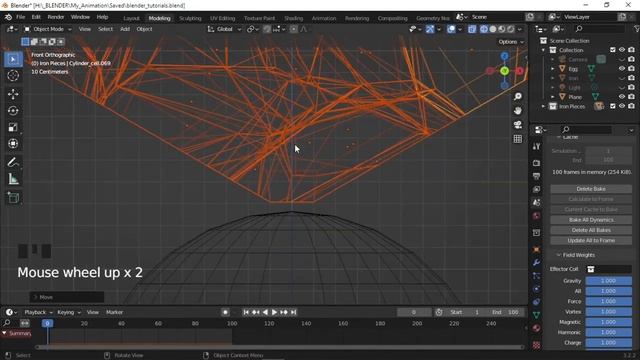
Task: Select the Rotate tool
Action: coord(13,111)
